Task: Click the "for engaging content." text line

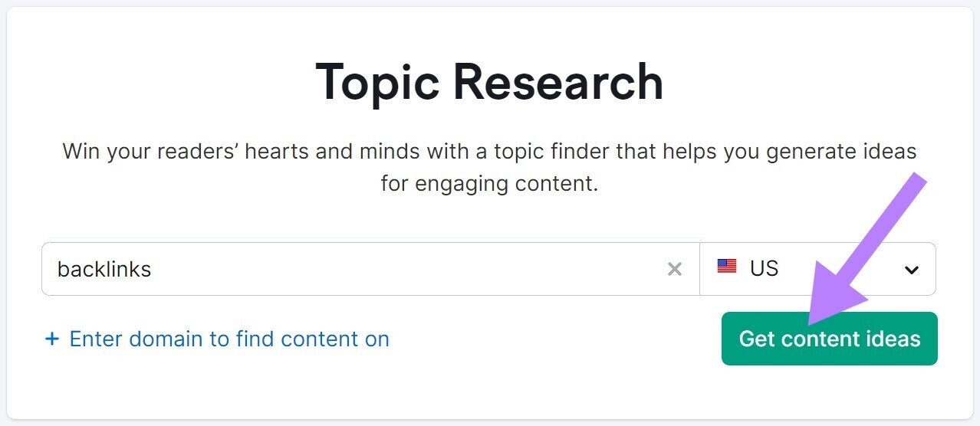Action: tap(489, 184)
